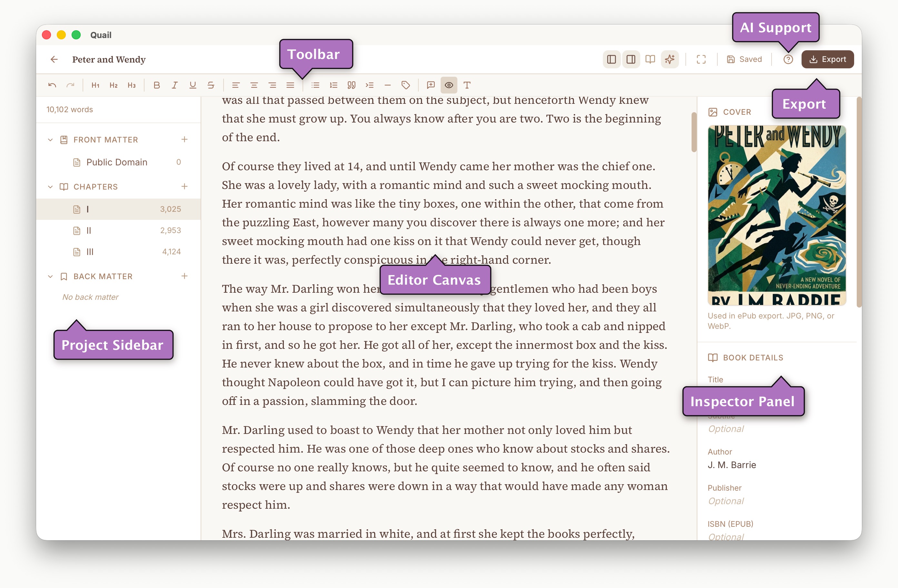Click the Saved status indicator
This screenshot has width=898, height=588.
click(x=744, y=59)
